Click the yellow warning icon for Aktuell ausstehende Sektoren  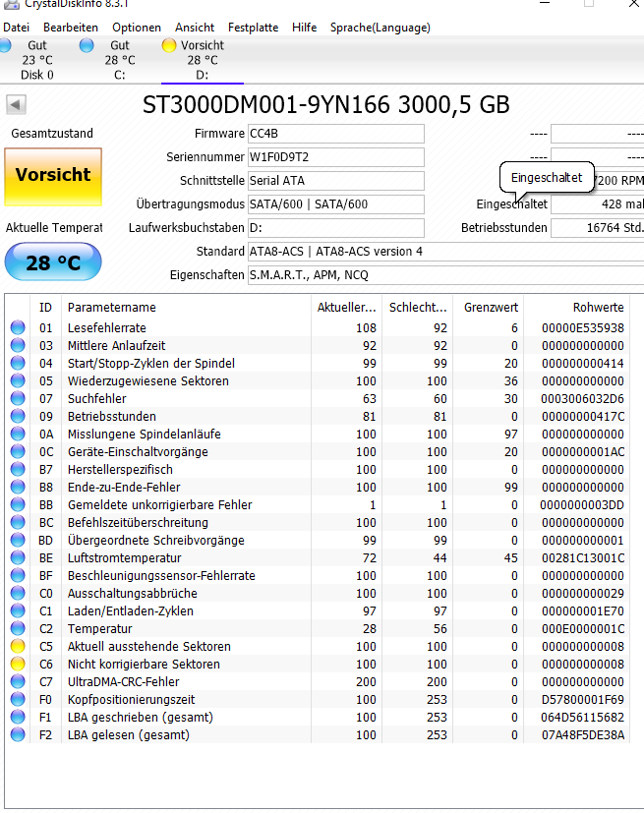(x=18, y=646)
